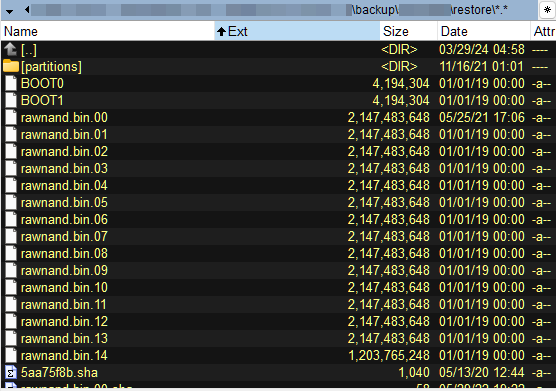556x391 pixels.
Task: Sort files by Attr column
Action: pyautogui.click(x=543, y=31)
